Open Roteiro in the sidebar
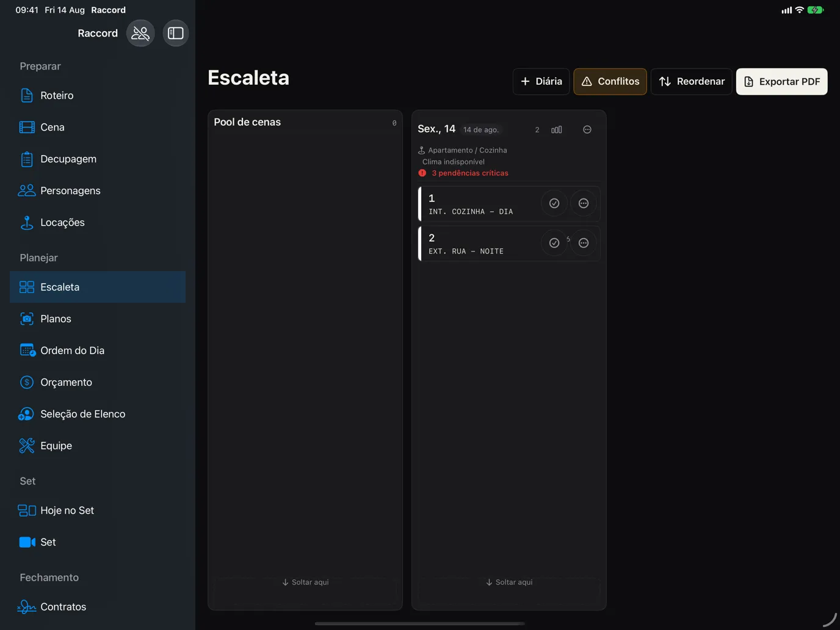Viewport: 840px width, 630px height. pos(98,95)
